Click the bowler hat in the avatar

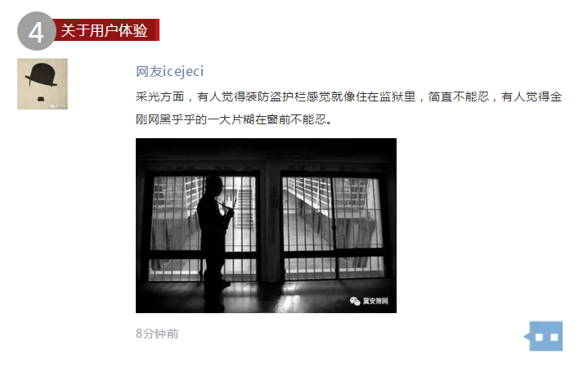pos(41,75)
